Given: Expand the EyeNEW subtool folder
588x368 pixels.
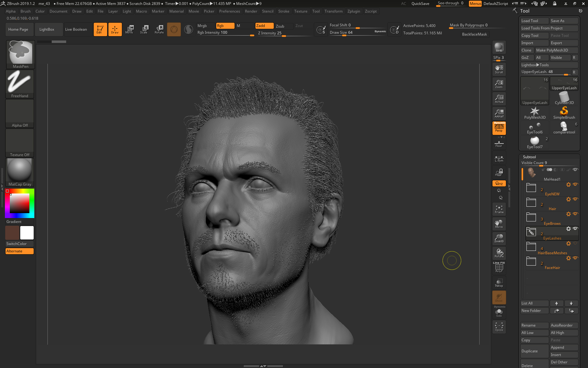Looking at the screenshot, I should [x=531, y=188].
